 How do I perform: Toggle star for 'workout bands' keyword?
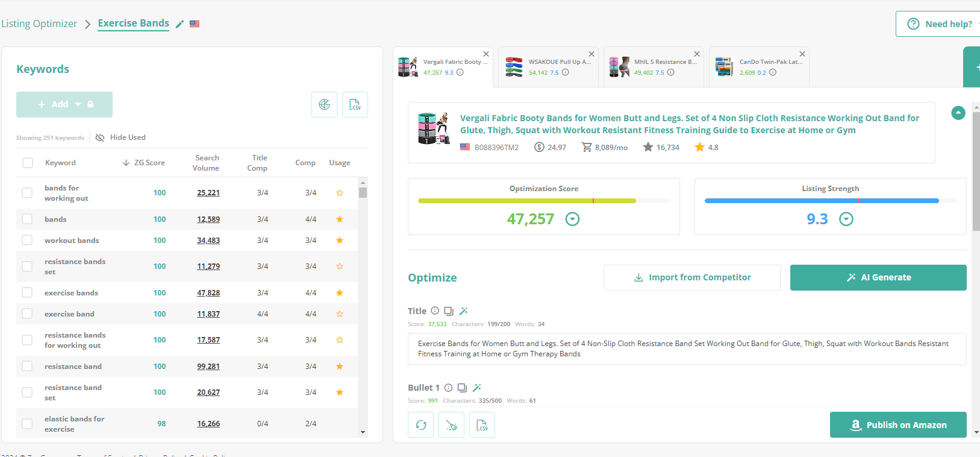tap(340, 241)
